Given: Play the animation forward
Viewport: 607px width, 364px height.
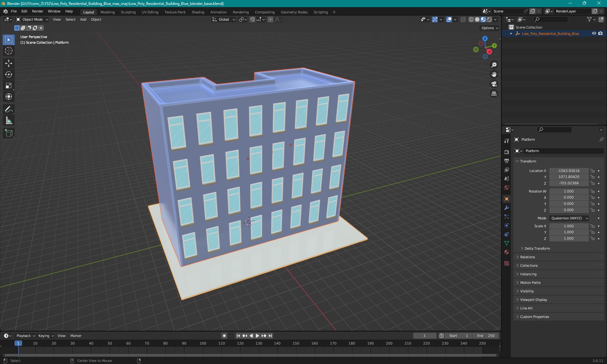Looking at the screenshot, I should point(258,336).
